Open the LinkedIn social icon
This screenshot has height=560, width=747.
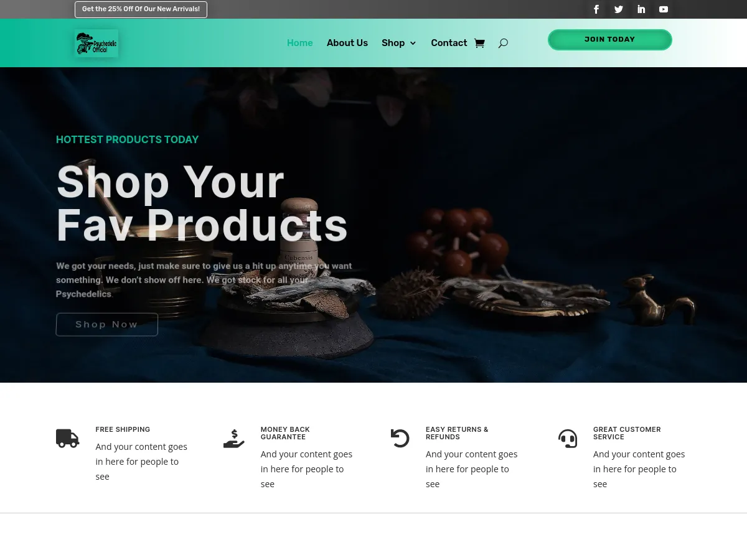[x=641, y=9]
